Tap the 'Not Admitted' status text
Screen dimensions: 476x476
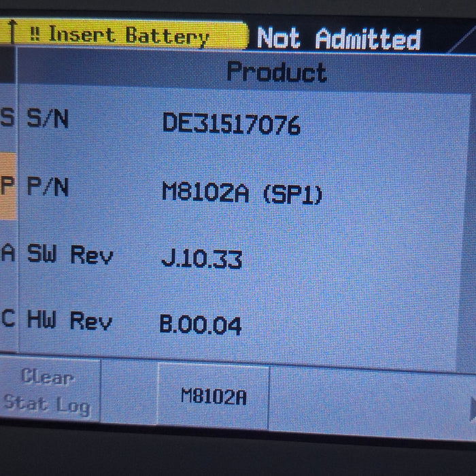pos(339,39)
